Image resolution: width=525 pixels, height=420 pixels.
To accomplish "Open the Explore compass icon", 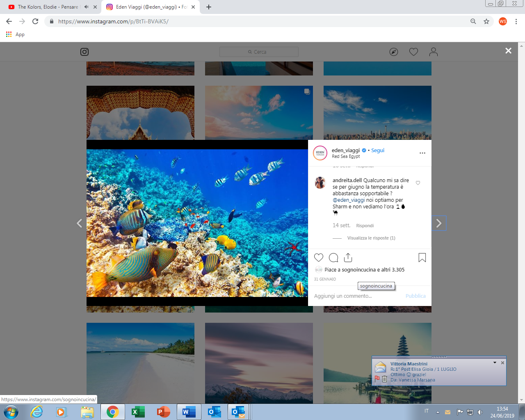I will coord(394,52).
